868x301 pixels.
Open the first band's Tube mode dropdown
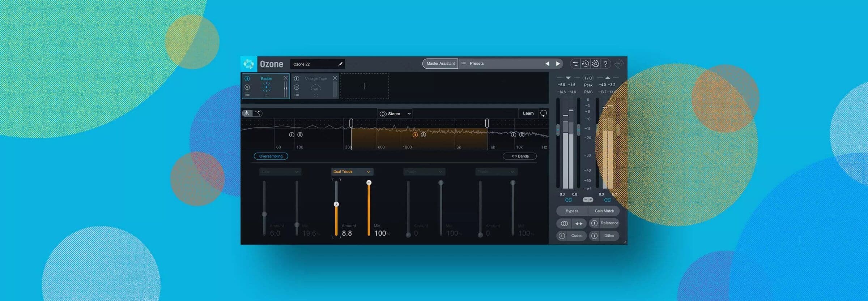coord(280,172)
